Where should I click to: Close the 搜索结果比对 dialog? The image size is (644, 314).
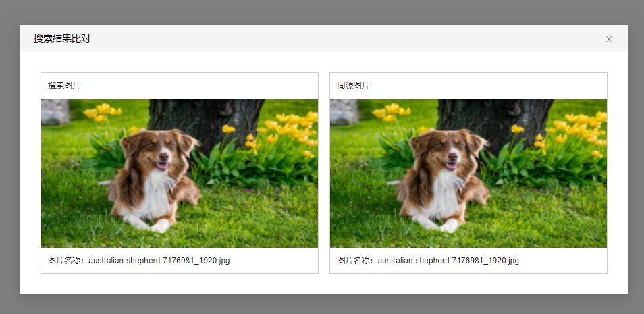click(x=609, y=39)
